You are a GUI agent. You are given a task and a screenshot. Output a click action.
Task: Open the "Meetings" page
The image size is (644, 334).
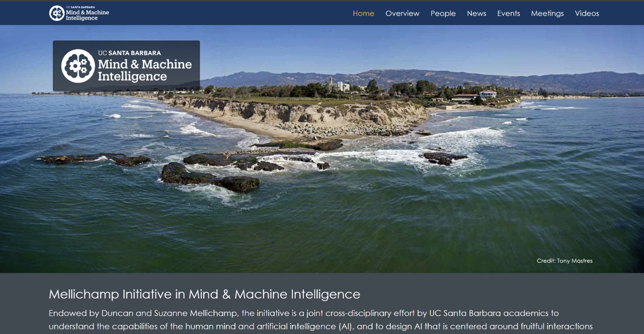[x=547, y=14]
